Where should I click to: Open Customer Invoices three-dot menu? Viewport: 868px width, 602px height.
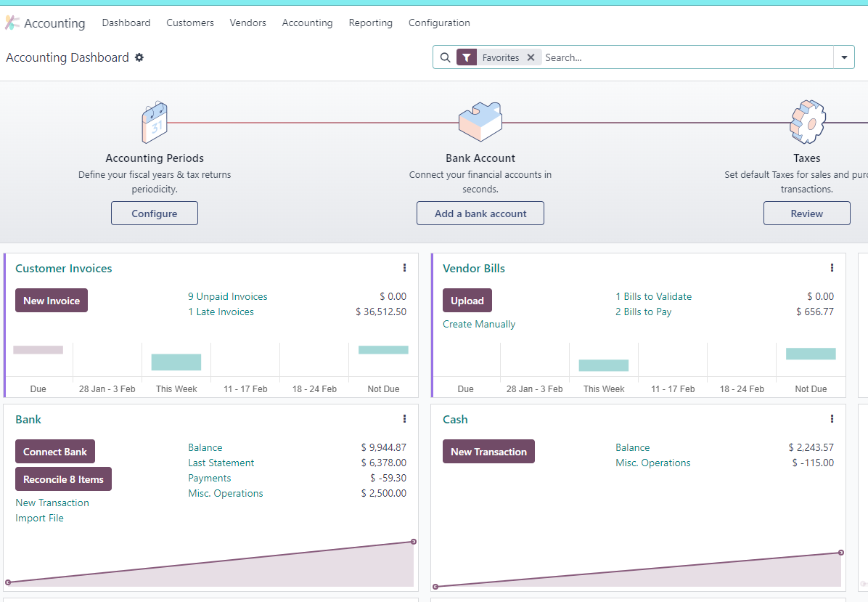(405, 268)
